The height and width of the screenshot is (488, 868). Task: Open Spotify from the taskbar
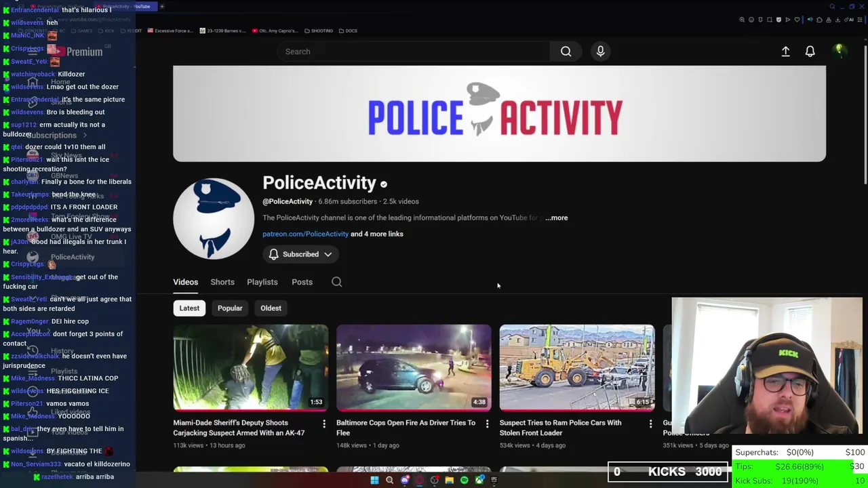[464, 480]
